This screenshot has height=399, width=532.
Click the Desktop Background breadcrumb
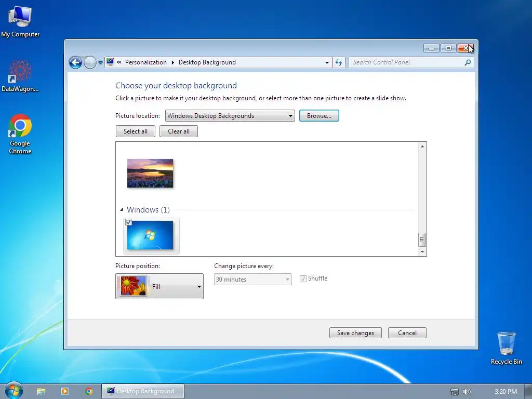pos(207,62)
